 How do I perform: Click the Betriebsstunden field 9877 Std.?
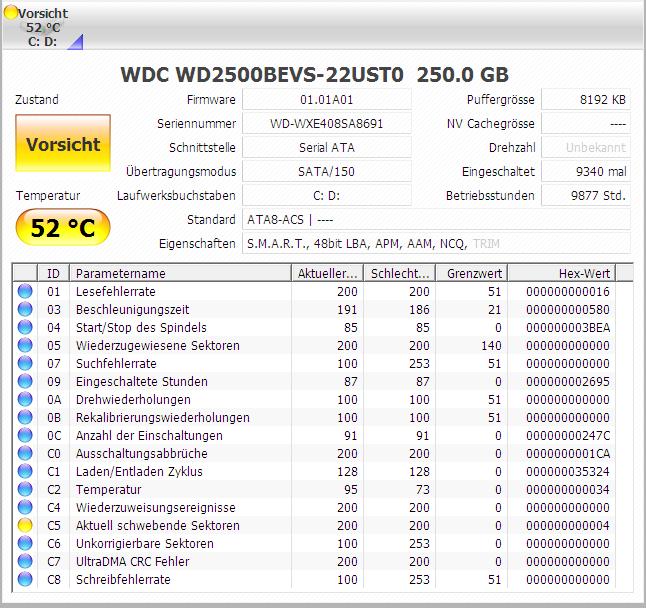coord(586,195)
